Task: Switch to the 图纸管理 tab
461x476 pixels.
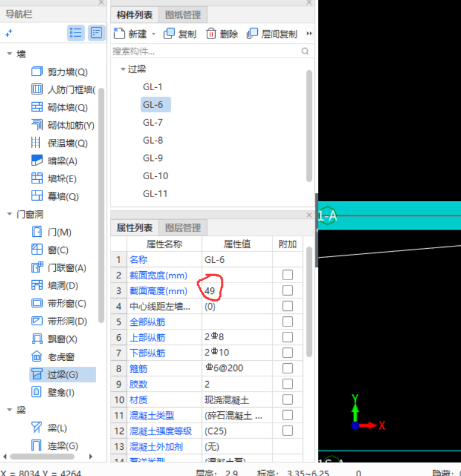Action: click(183, 15)
